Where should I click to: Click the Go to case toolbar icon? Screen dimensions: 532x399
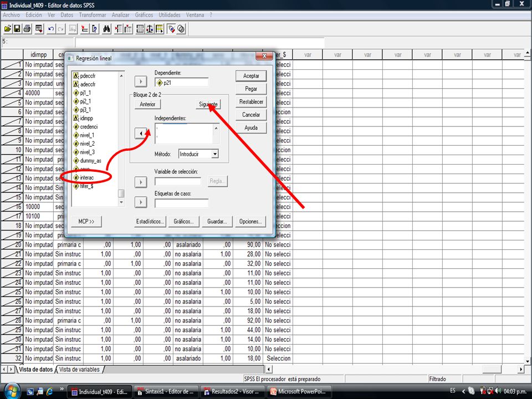[73, 29]
